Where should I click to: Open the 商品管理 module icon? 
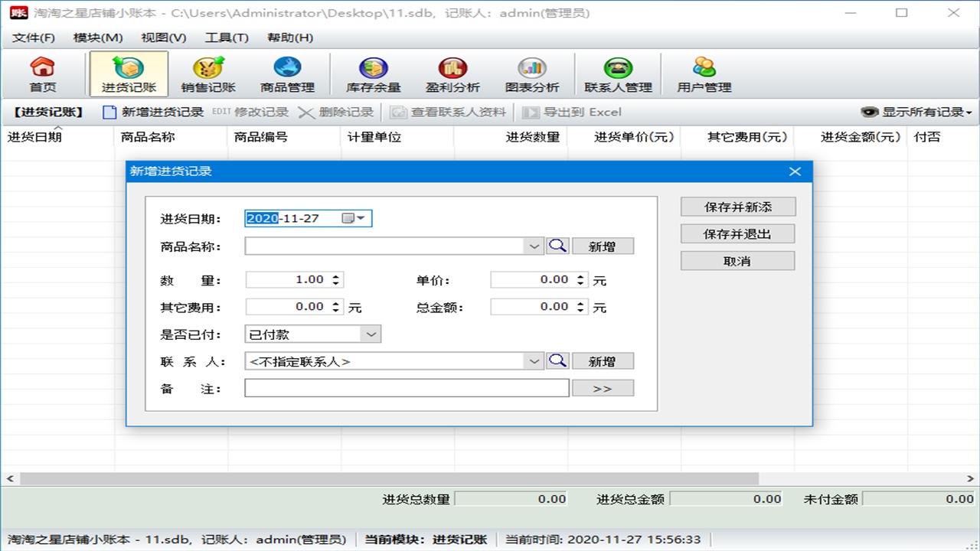(x=289, y=73)
